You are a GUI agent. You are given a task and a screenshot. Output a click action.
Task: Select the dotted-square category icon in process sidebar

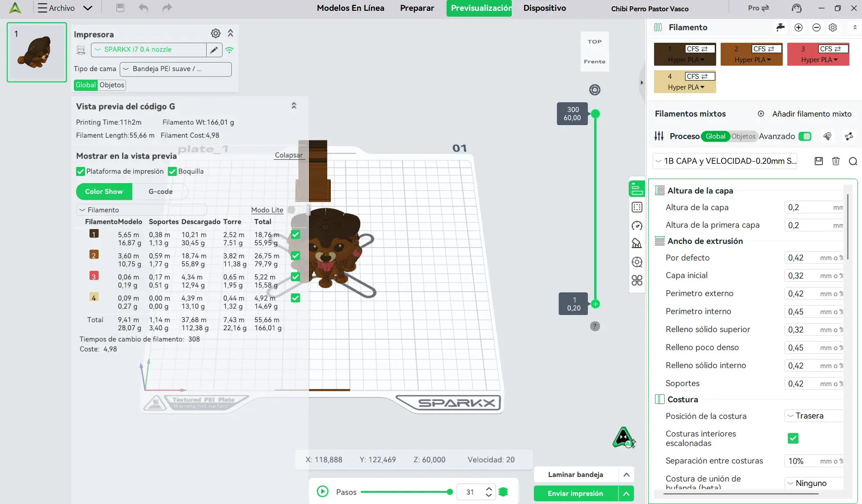click(637, 207)
